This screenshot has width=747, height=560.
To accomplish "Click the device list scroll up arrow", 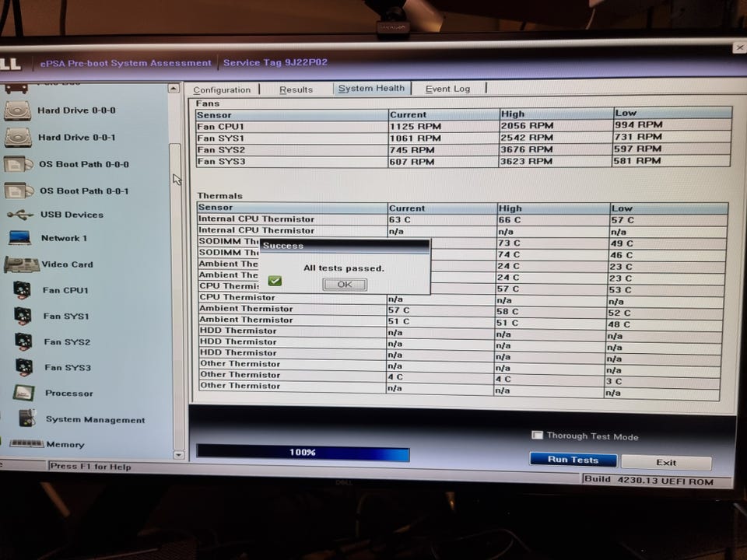I will (x=174, y=89).
